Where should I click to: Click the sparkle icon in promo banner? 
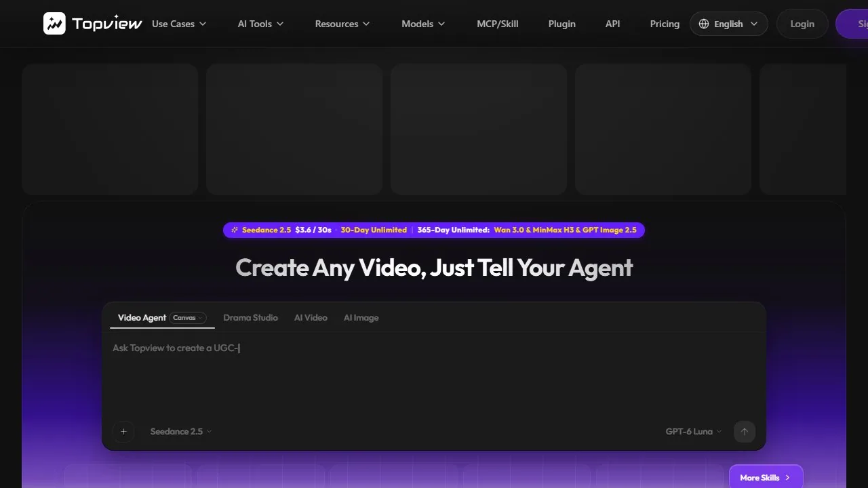click(x=235, y=230)
